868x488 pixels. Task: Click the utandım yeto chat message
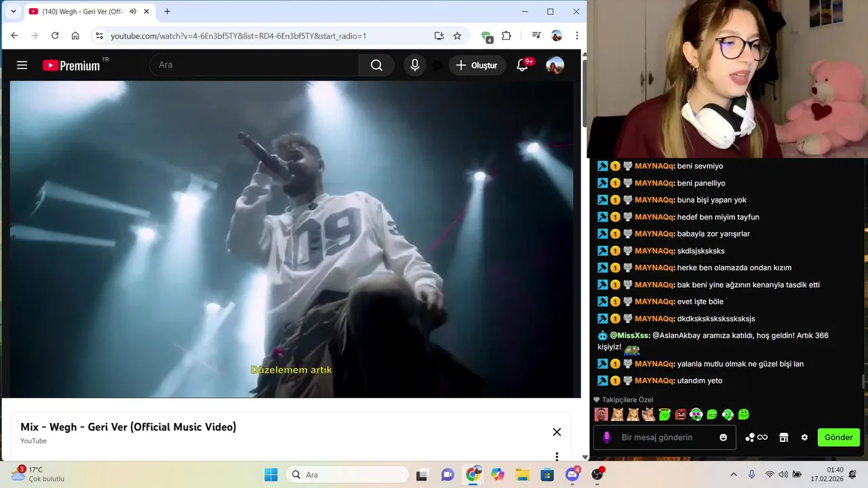pos(700,381)
